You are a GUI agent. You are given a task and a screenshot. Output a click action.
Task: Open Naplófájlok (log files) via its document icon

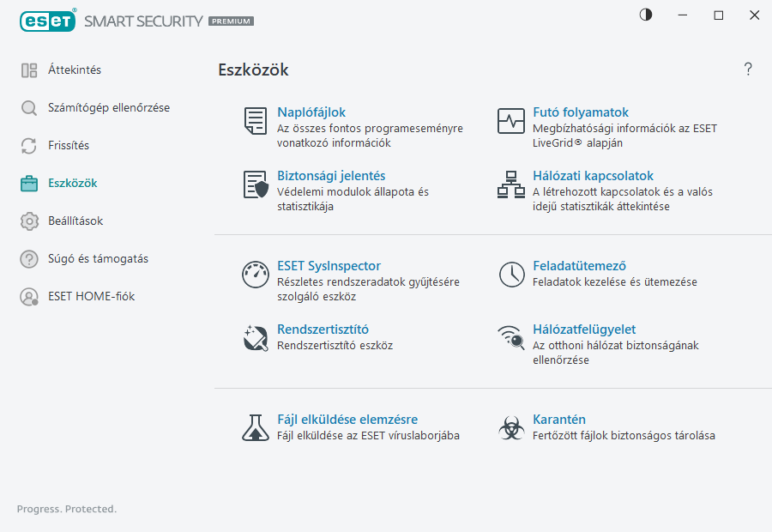point(255,121)
